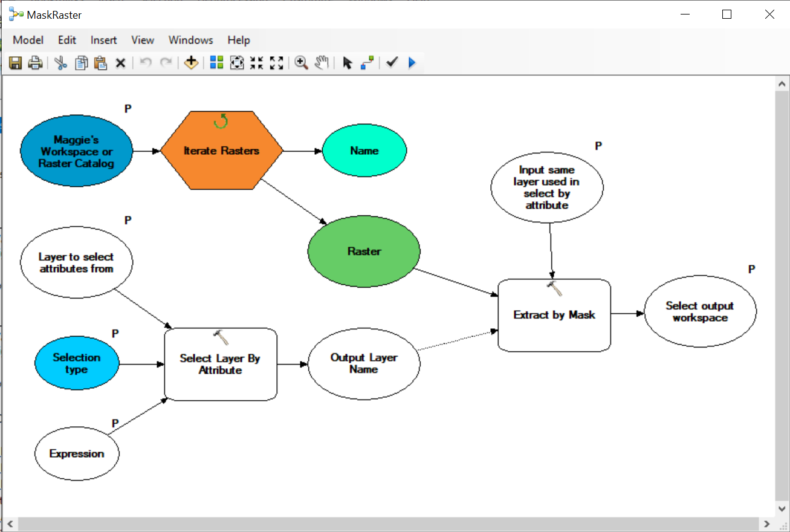The height and width of the screenshot is (532, 790).
Task: Click the Print icon in toolbar
Action: pos(36,63)
